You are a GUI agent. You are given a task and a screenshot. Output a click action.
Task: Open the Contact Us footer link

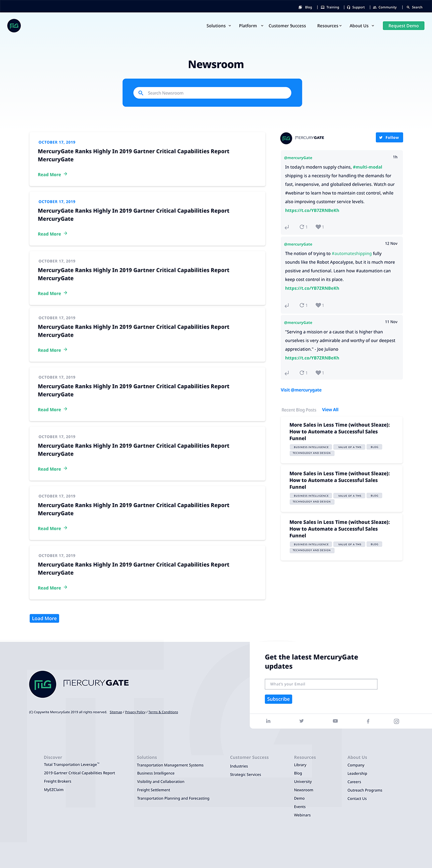coord(357,799)
